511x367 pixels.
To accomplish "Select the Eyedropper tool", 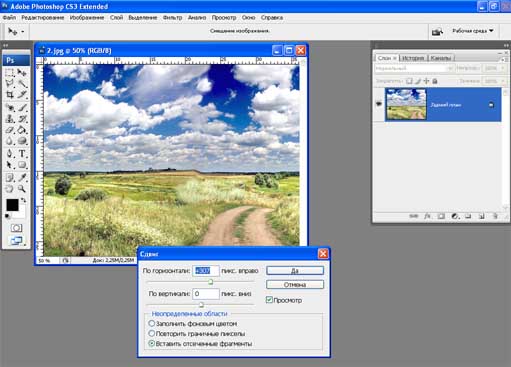I will pyautogui.click(x=22, y=177).
